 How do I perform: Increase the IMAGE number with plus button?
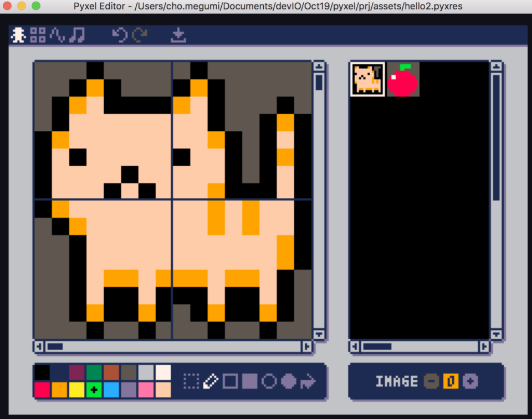(x=469, y=381)
